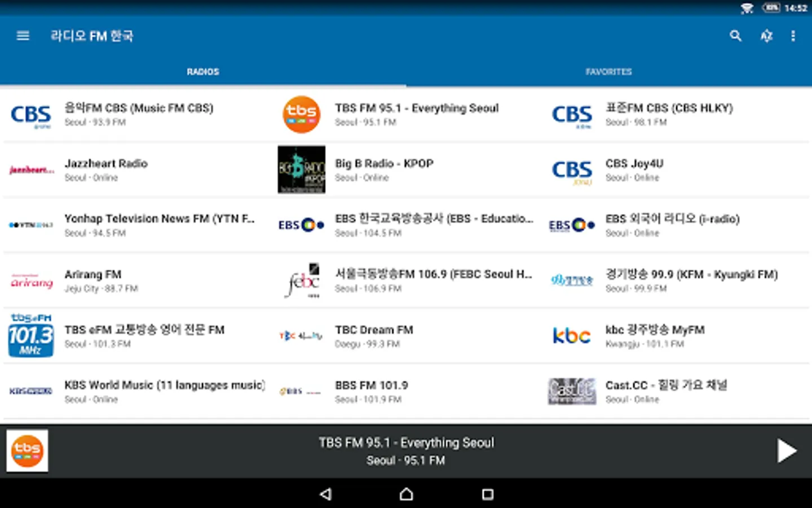Viewport: 812px width, 508px height.
Task: Tap the CBS logo beside CBS HLKY
Action: click(572, 115)
